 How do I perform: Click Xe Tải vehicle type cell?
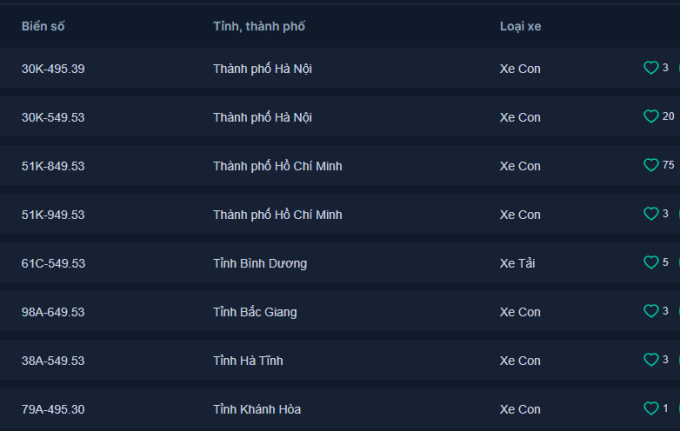pos(517,264)
